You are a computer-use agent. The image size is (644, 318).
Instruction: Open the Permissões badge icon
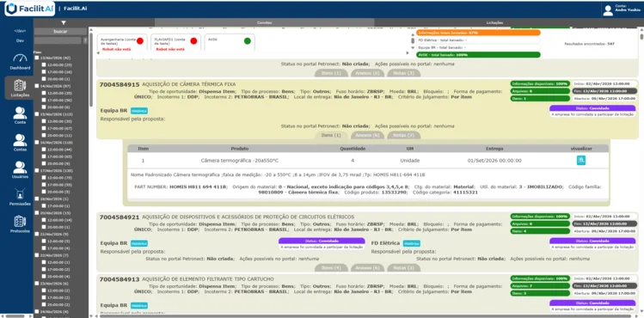(x=20, y=194)
